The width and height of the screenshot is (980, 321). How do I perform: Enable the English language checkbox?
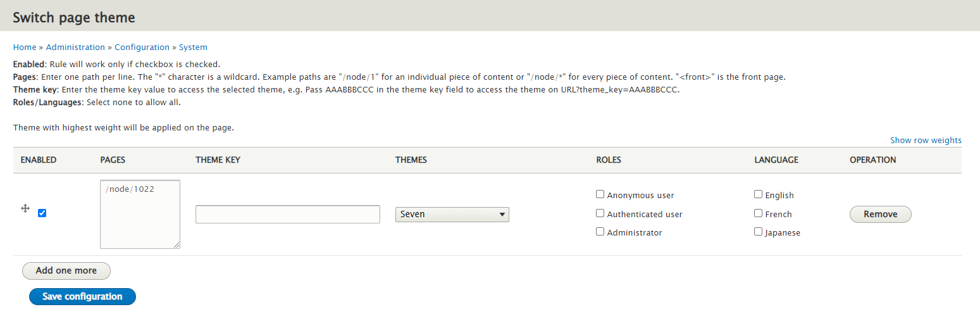click(758, 194)
